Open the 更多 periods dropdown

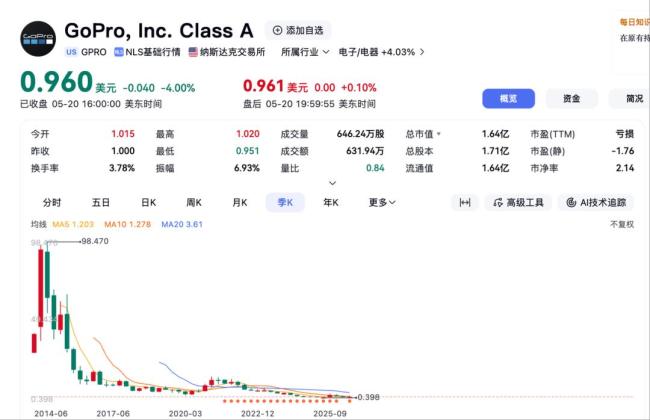click(x=382, y=202)
